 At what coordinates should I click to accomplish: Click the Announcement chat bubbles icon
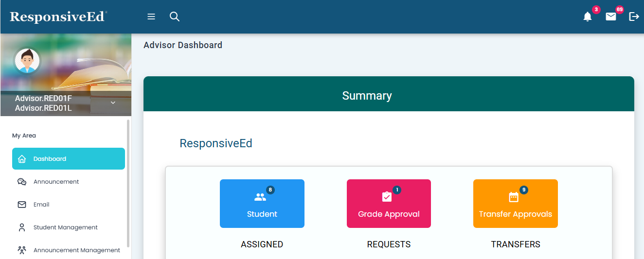22,182
